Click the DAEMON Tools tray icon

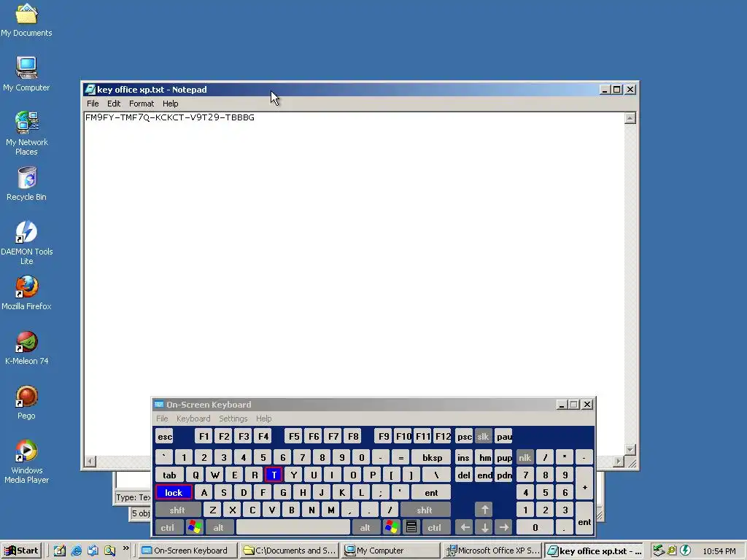pos(685,551)
